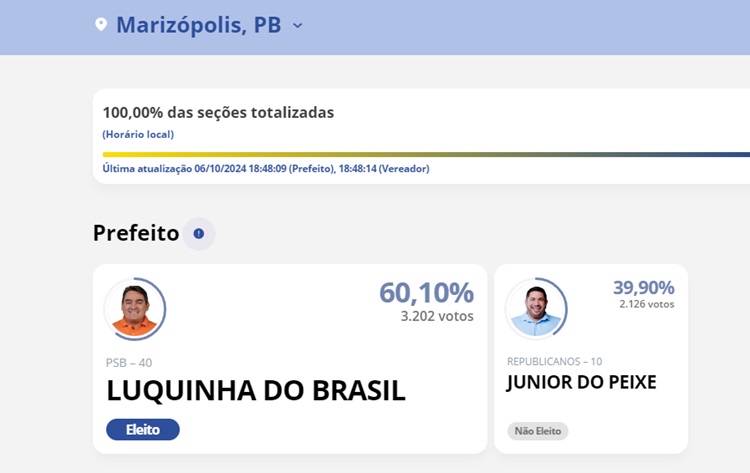Click the info icon beside Prefeito

click(198, 234)
